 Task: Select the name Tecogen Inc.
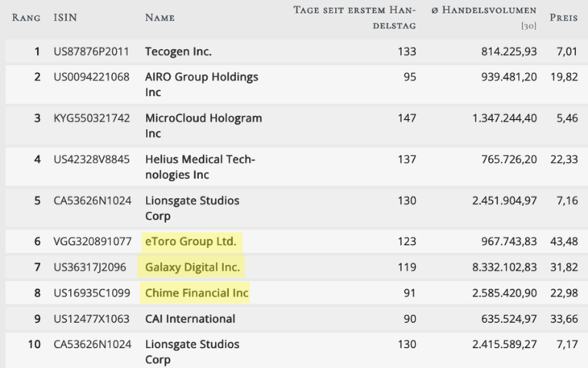(x=179, y=52)
